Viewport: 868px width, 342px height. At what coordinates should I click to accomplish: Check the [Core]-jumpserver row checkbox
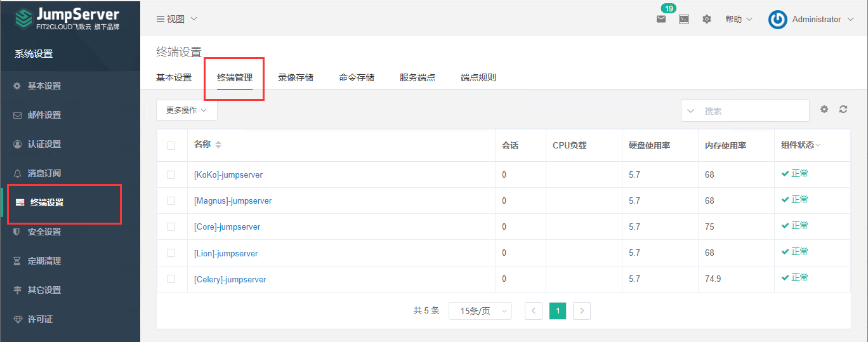(171, 227)
